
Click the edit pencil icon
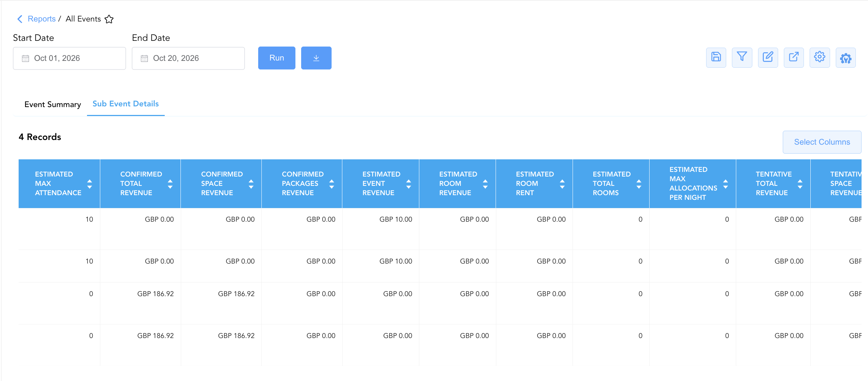pos(768,57)
